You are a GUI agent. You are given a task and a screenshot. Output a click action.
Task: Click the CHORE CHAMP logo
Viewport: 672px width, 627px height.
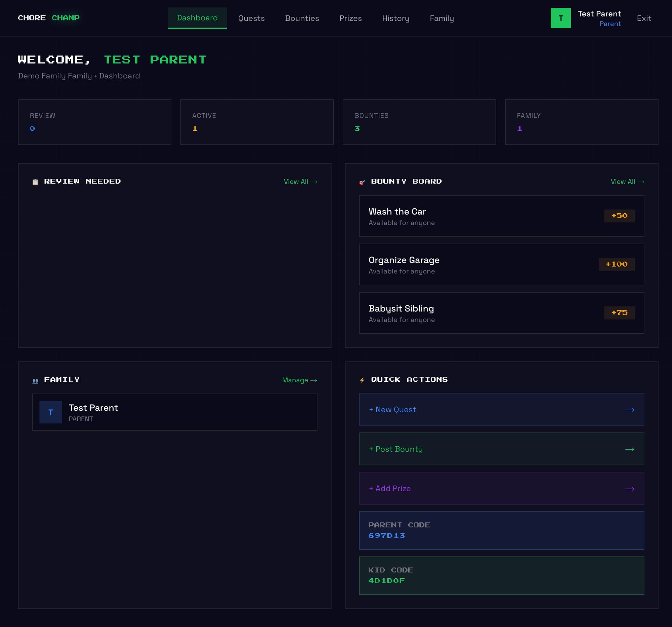49,18
